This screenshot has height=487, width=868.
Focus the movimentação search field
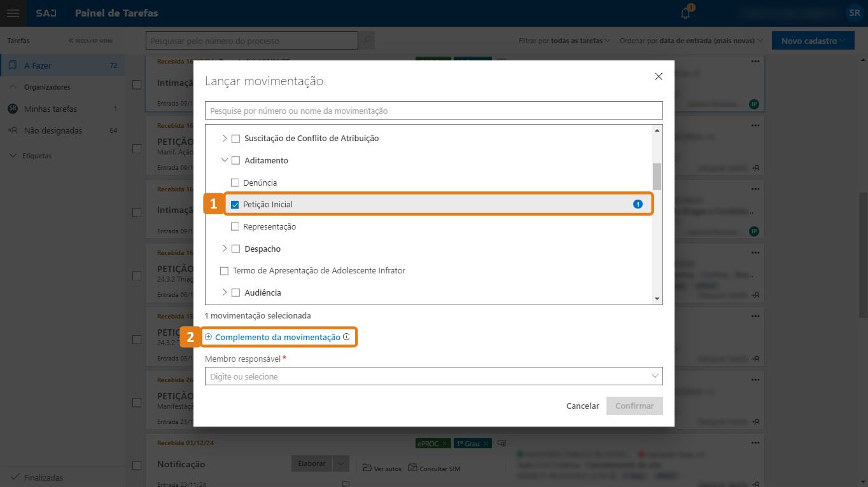(433, 111)
